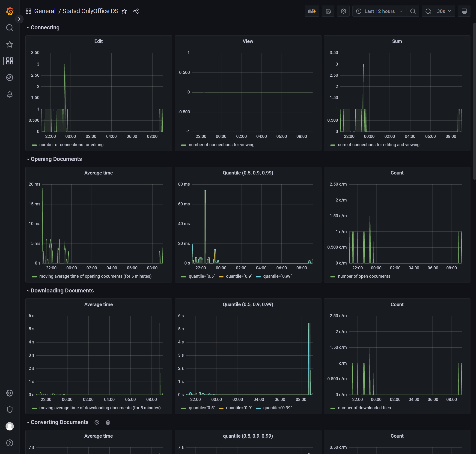476x454 pixels.
Task: Collapse the Connecting row
Action: click(45, 28)
